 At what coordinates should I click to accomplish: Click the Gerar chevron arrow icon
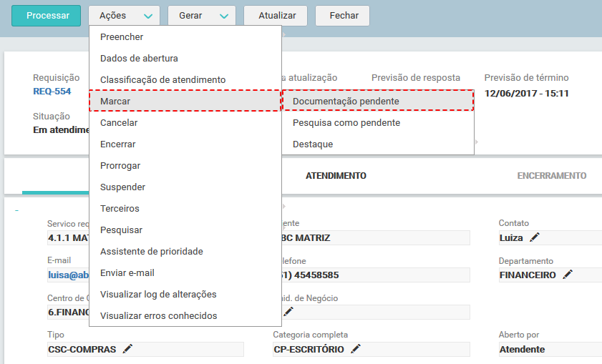(x=224, y=16)
